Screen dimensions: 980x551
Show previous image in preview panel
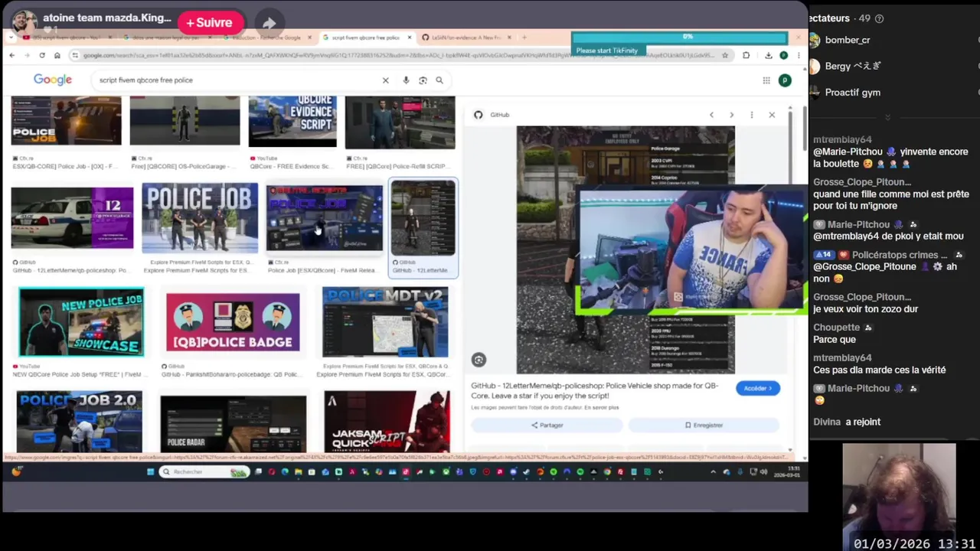pyautogui.click(x=711, y=115)
